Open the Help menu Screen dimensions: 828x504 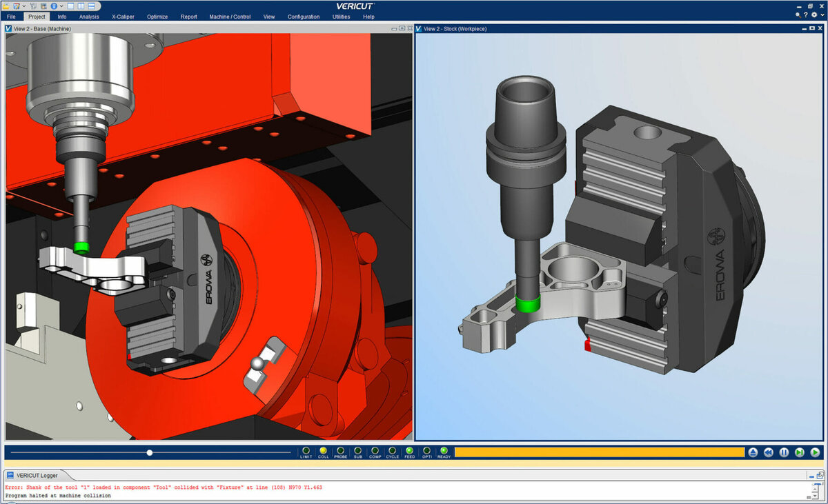(x=368, y=17)
